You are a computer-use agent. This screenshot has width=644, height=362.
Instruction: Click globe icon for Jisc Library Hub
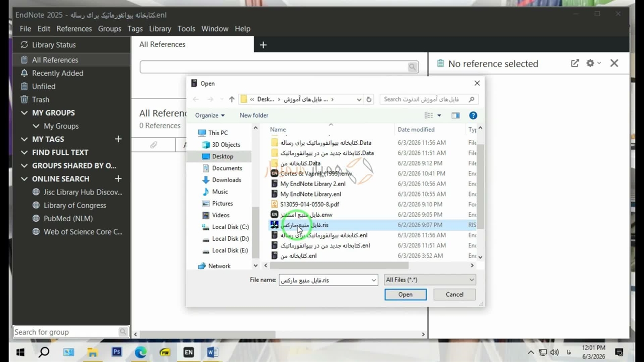click(36, 192)
